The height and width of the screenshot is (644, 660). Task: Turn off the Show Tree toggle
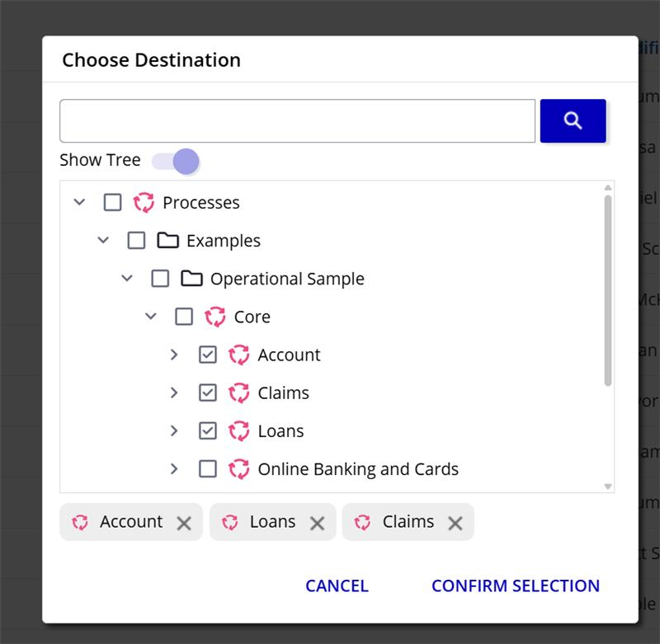(177, 161)
